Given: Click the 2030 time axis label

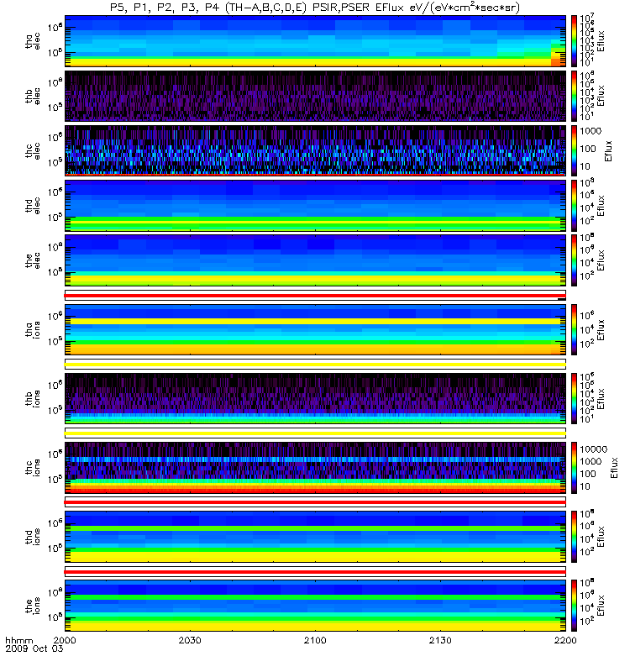Looking at the screenshot, I should [190, 640].
